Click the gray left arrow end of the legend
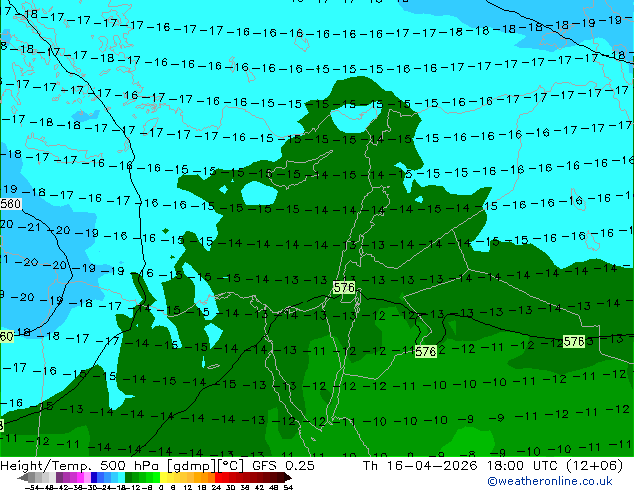Screen dimensions: 634x490 pyautogui.click(x=22, y=478)
